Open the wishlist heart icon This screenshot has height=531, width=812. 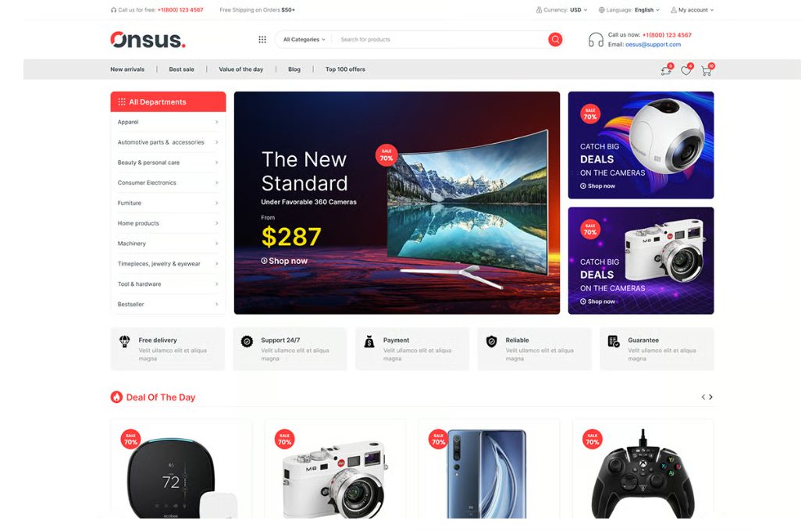coord(686,71)
